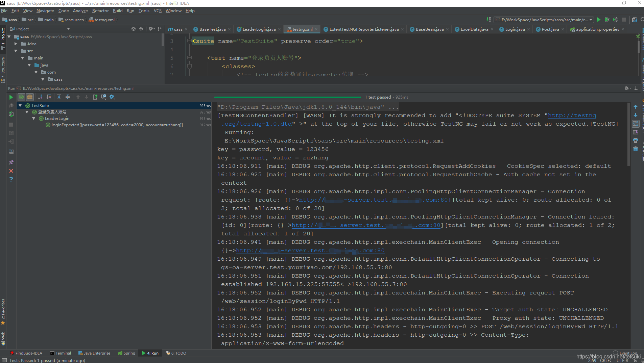The width and height of the screenshot is (644, 363).
Task: Toggle sort tests by duration
Action: coord(49,97)
